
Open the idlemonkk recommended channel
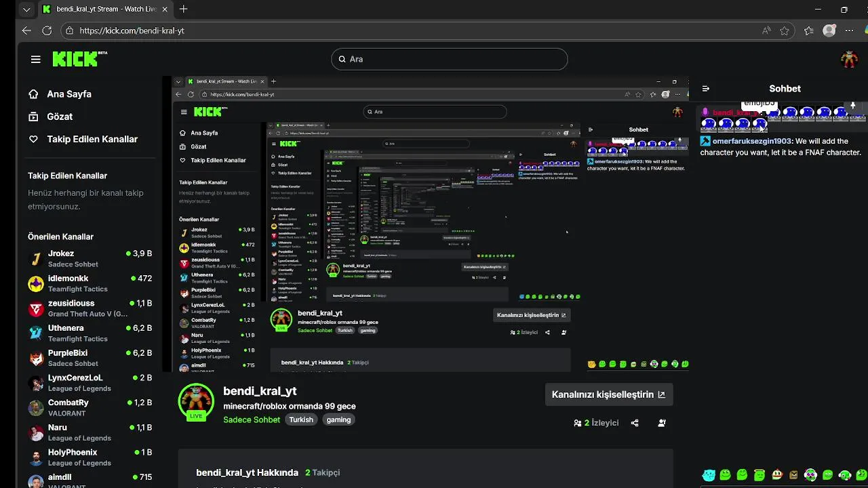[90, 283]
